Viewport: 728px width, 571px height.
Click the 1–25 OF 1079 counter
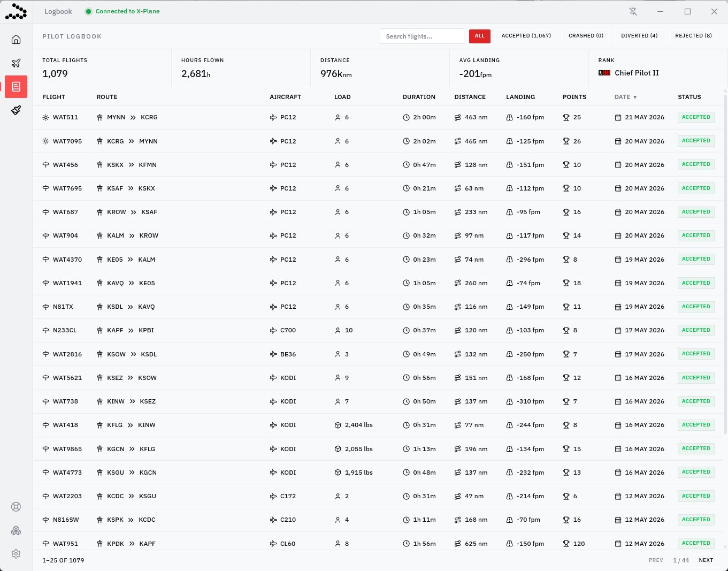click(63, 560)
